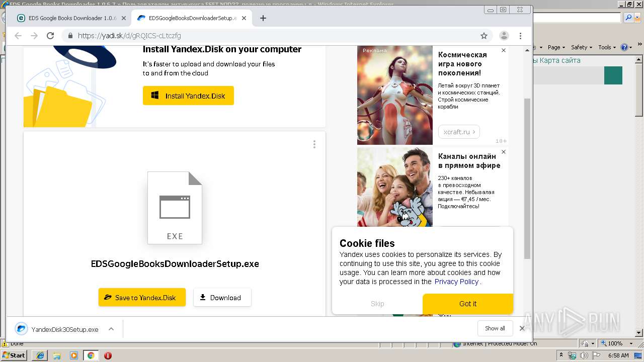Select the EDSGoogleBooksDownloaderSetup tab
This screenshot has width=644, height=362.
tap(191, 18)
